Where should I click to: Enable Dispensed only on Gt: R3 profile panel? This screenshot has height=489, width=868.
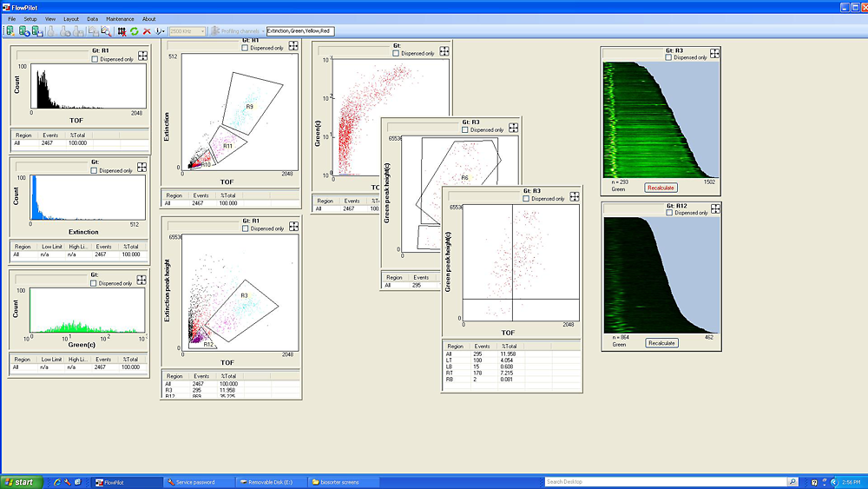point(668,57)
